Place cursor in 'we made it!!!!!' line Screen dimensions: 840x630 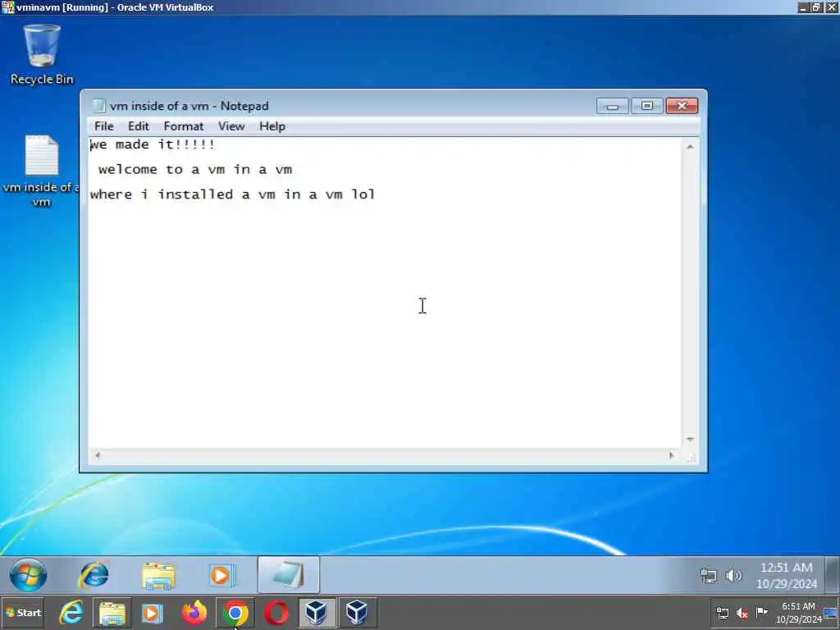tap(153, 144)
